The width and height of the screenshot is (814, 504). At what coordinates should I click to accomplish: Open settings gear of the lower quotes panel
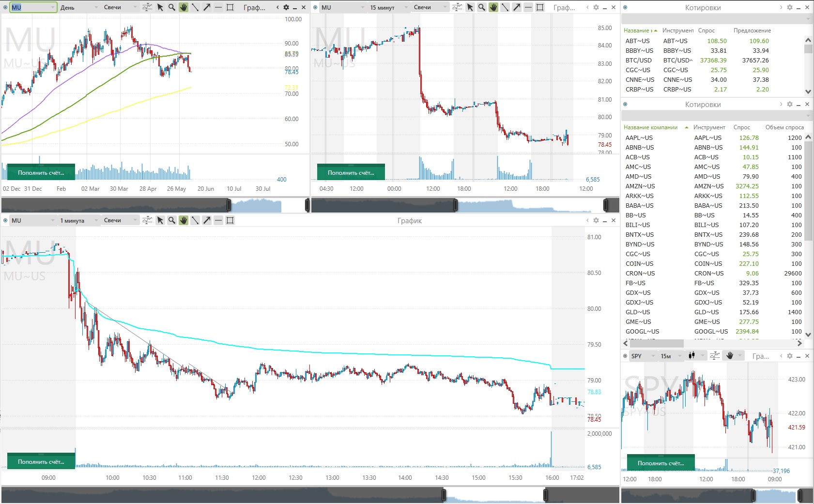pyautogui.click(x=790, y=104)
